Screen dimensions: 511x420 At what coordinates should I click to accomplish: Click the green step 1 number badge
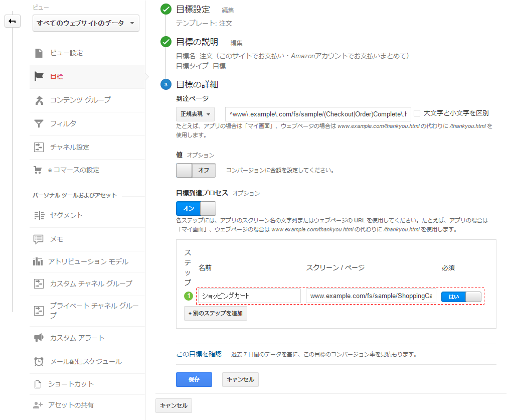click(x=189, y=296)
